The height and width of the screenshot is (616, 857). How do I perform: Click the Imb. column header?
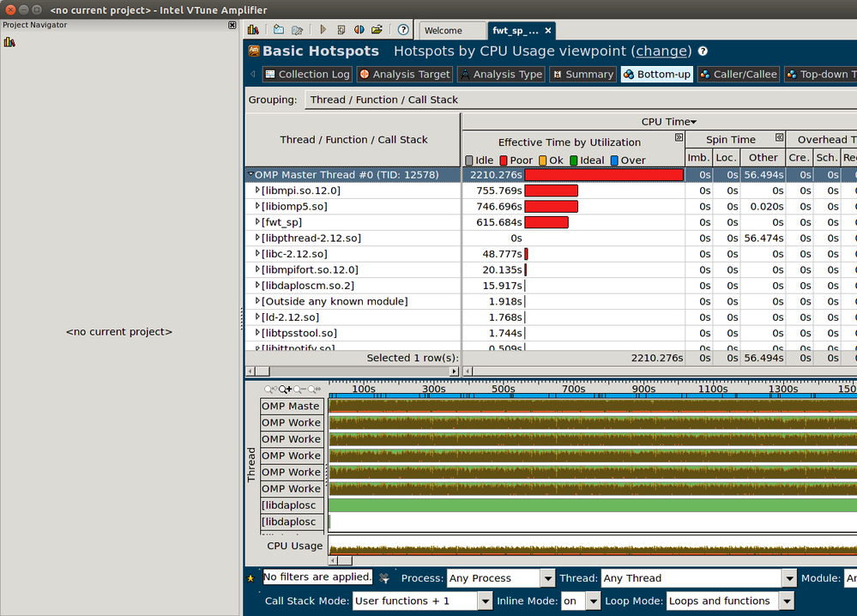[x=698, y=157]
